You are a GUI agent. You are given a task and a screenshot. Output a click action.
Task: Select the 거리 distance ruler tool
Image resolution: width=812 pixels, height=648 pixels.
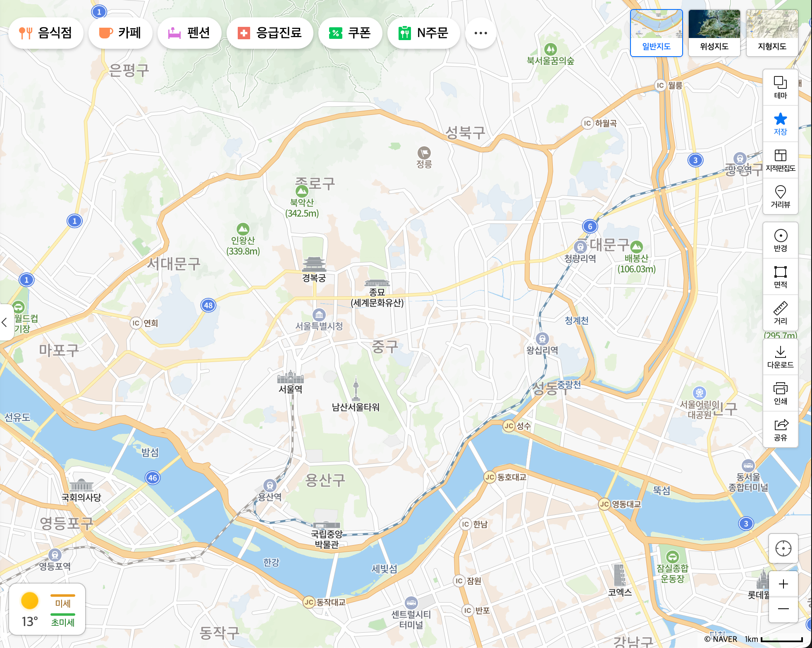pos(780,313)
